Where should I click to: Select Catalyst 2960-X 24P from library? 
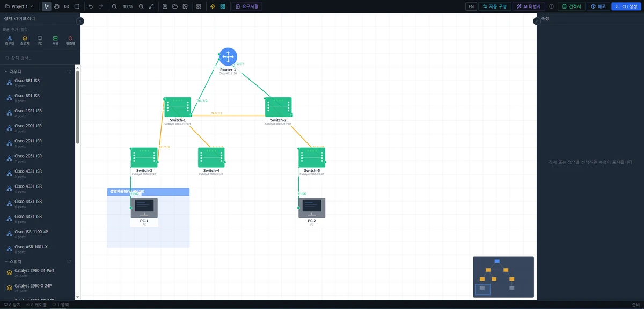pos(38,288)
